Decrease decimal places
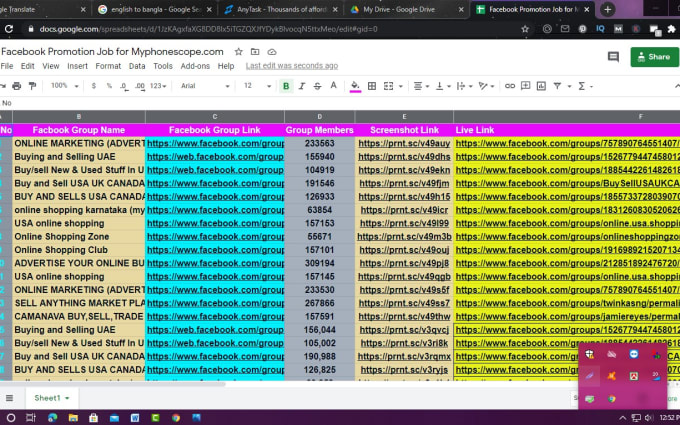This screenshot has height=425, width=680. 124,86
